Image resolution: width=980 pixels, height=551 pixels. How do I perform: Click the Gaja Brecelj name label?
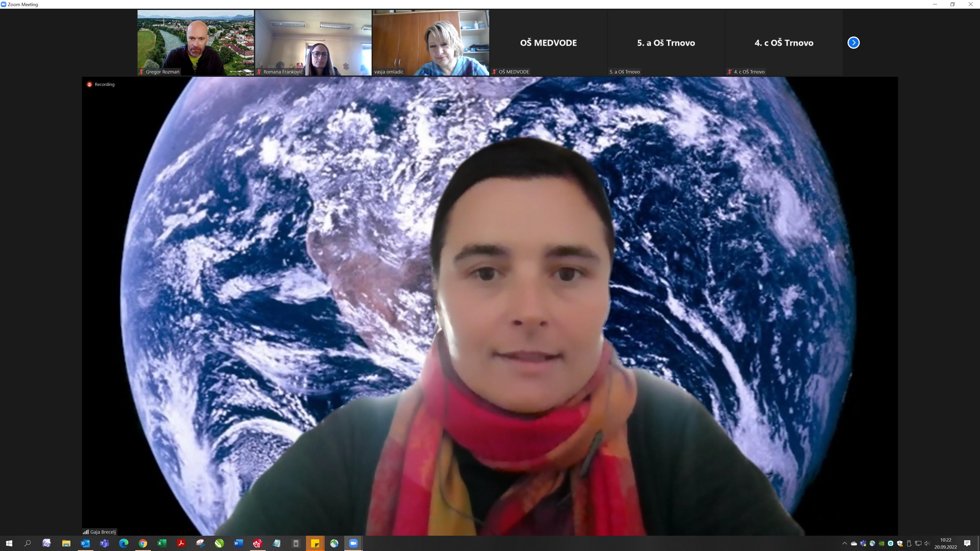pyautogui.click(x=103, y=532)
